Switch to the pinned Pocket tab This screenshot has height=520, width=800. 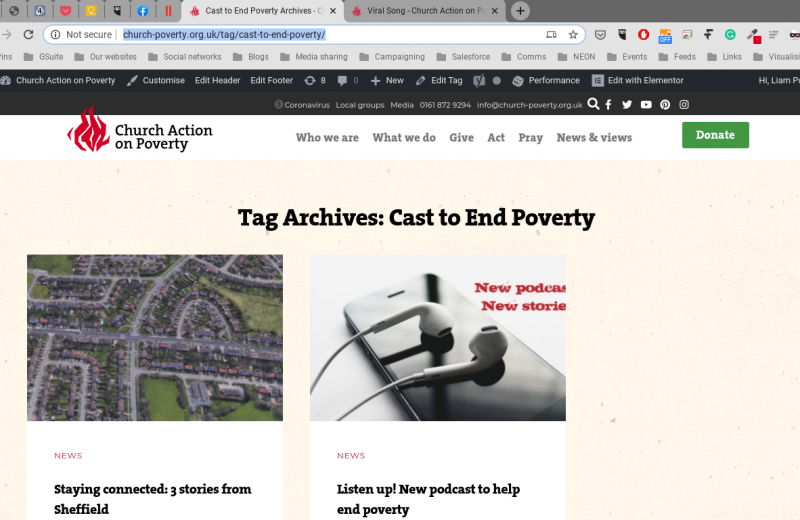(65, 11)
